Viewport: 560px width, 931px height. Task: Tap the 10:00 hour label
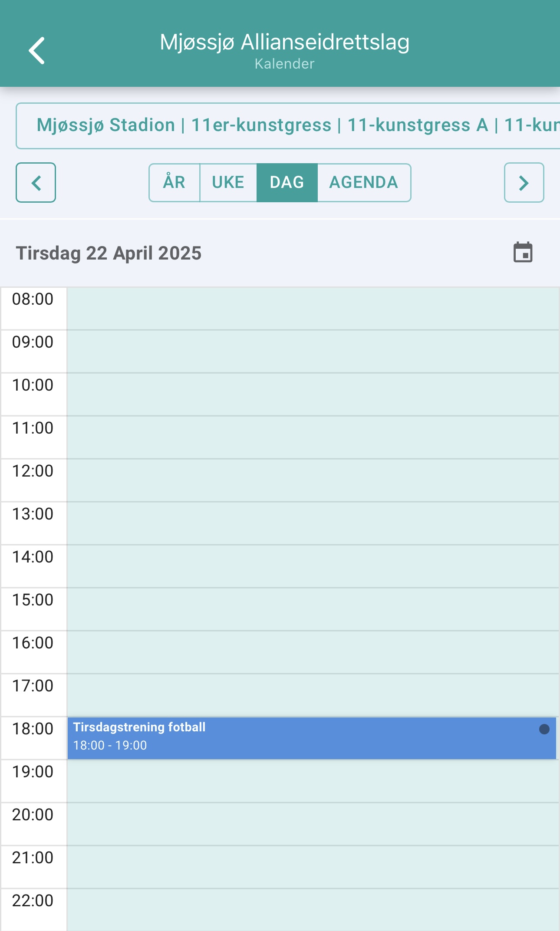click(x=33, y=385)
